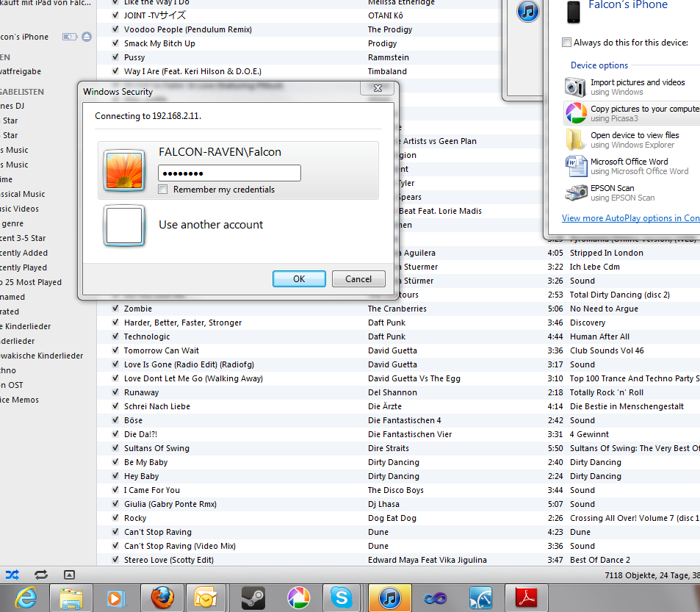The width and height of the screenshot is (700, 612).
Task: Open Adobe Reader from the taskbar
Action: click(x=527, y=598)
